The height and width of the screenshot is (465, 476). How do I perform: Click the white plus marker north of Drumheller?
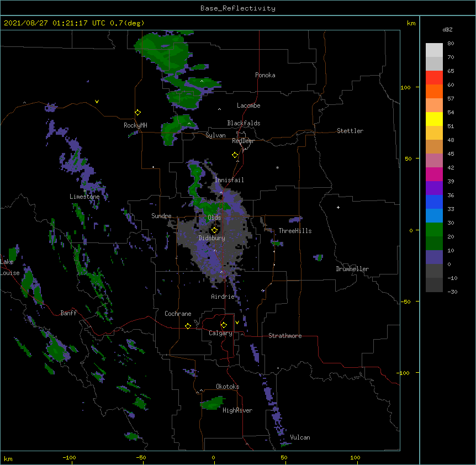click(x=338, y=207)
